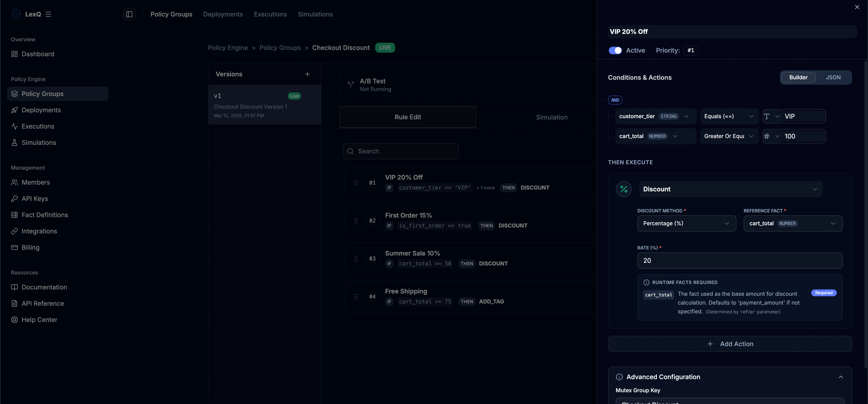
Task: Switch editor to JSON mode
Action: coord(833,78)
